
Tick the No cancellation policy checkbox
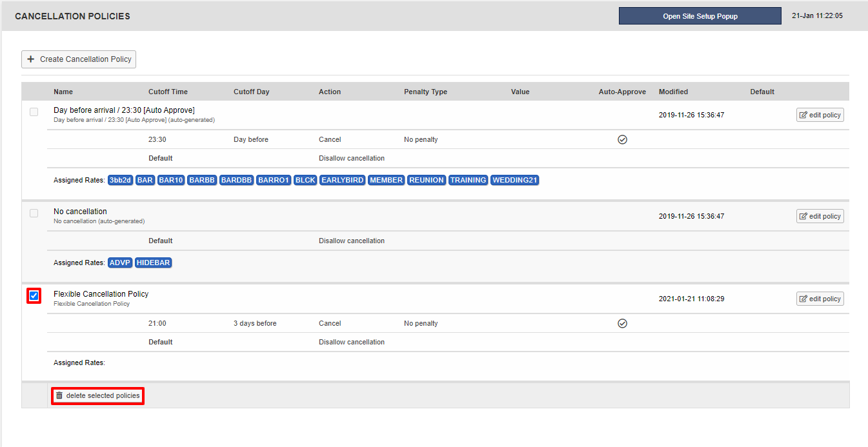pyautogui.click(x=34, y=214)
